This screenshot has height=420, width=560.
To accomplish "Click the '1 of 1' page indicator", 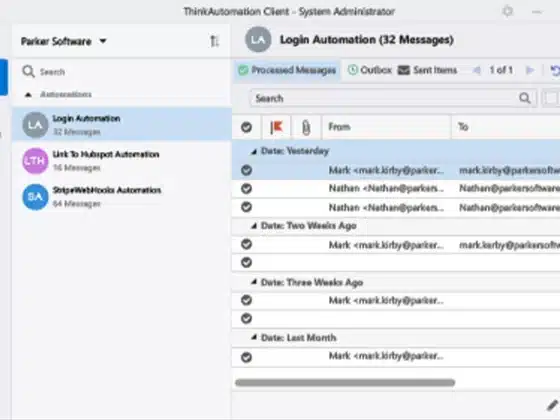I will 501,70.
